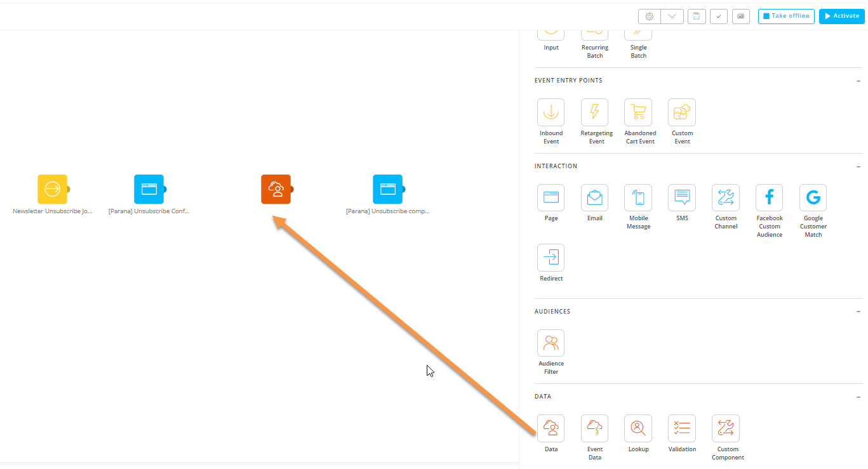The height and width of the screenshot is (469, 868).
Task: Expand the dropdown arrow beside the settings gear
Action: (672, 17)
